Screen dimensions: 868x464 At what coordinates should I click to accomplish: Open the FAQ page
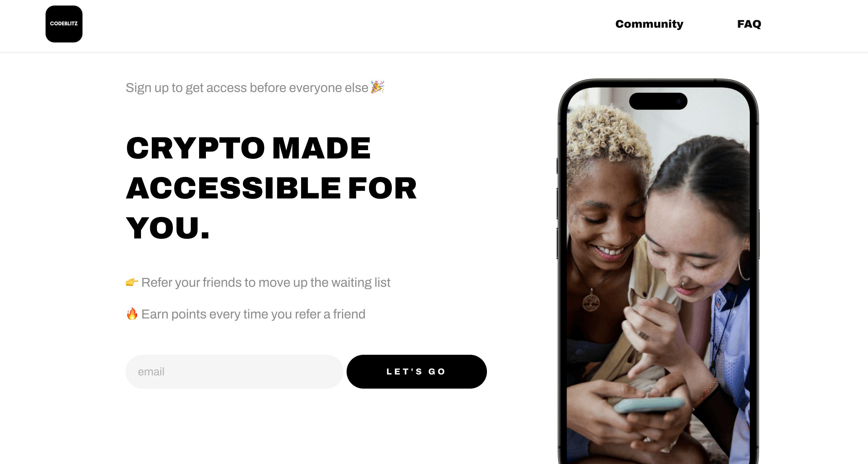(x=749, y=24)
